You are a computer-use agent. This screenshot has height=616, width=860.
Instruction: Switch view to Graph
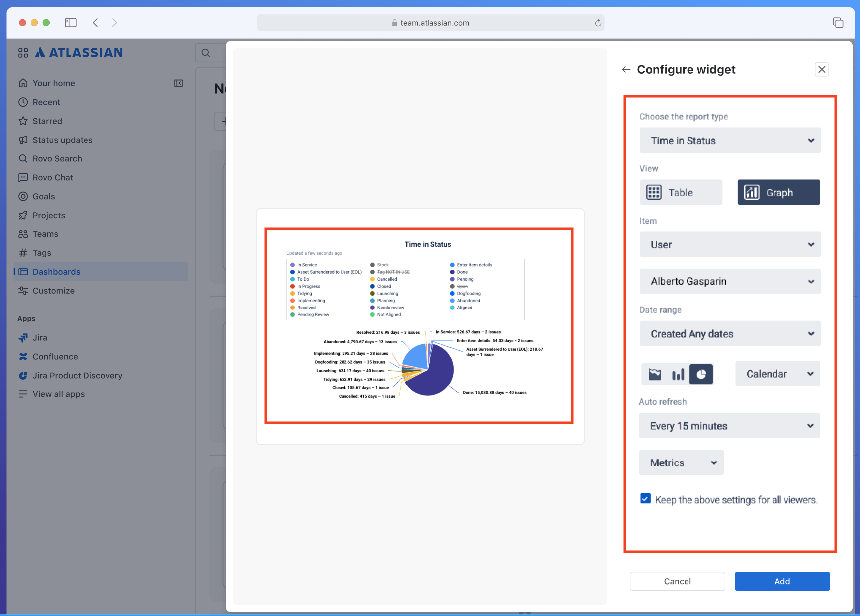click(x=778, y=193)
